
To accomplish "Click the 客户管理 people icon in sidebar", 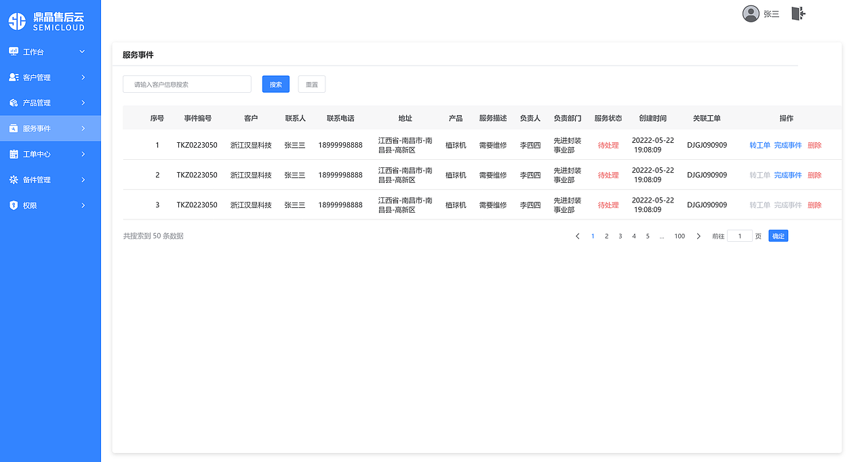I will (x=14, y=77).
